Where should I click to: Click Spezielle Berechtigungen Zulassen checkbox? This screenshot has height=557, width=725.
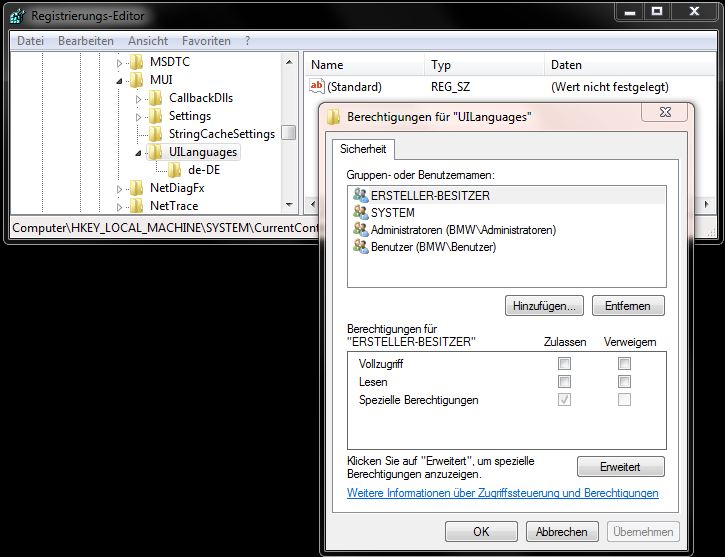point(564,400)
